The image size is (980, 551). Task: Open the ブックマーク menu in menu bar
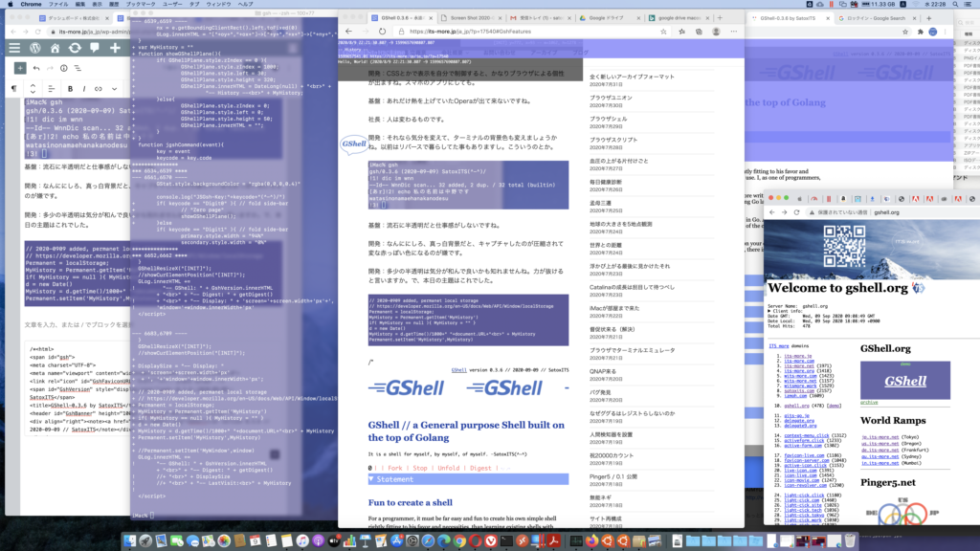point(143,5)
